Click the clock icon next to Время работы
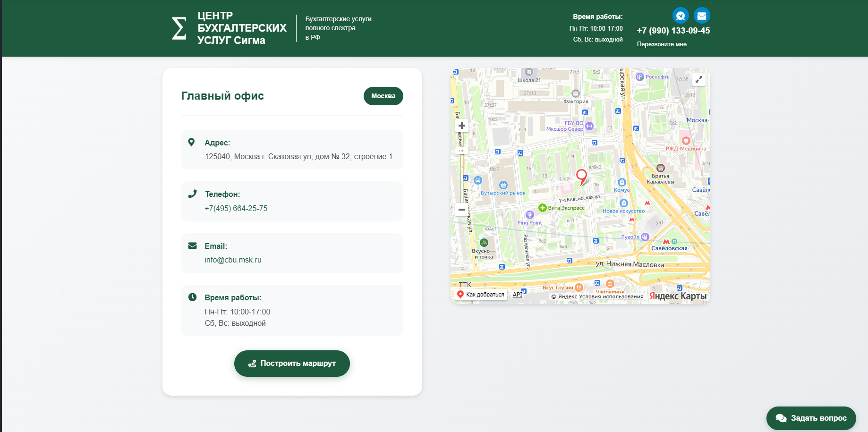This screenshot has height=432, width=868. click(x=192, y=297)
